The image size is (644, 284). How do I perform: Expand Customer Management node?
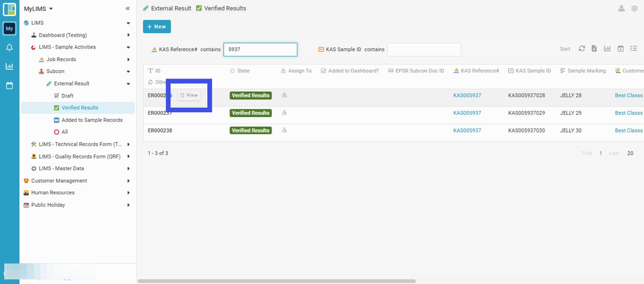coord(129,181)
